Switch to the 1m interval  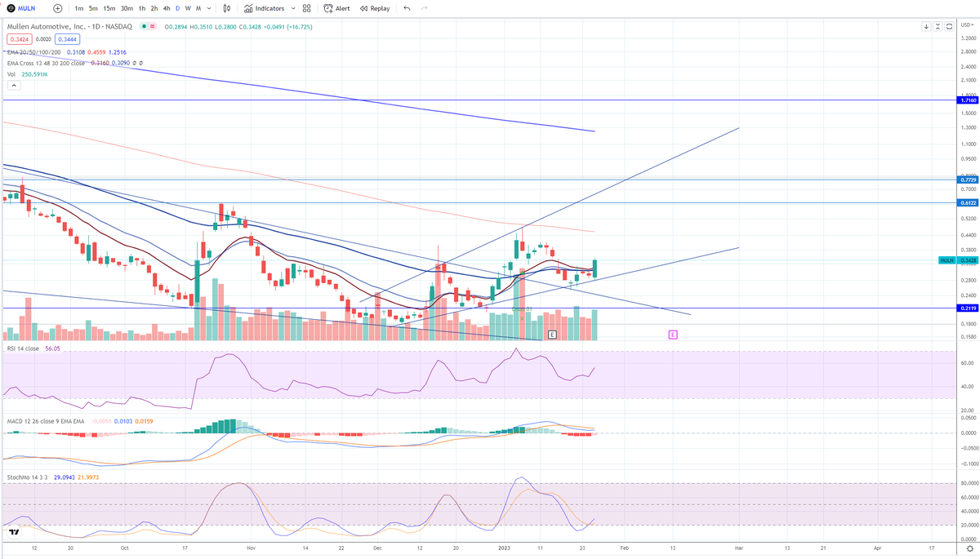tap(78, 8)
